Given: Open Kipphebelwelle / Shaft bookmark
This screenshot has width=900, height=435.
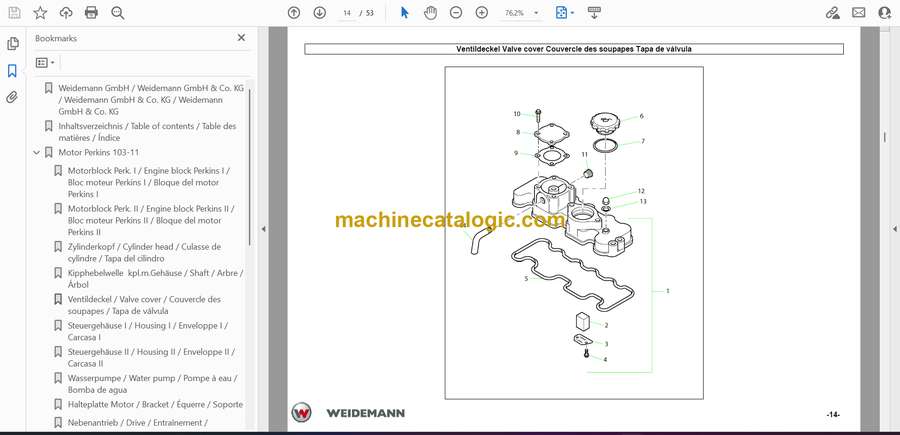Looking at the screenshot, I should (x=155, y=279).
